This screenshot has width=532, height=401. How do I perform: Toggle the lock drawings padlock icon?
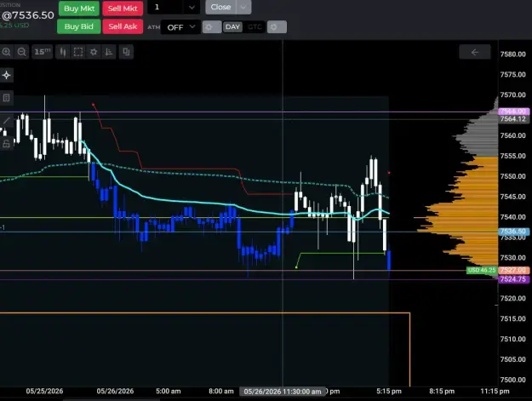(6, 144)
